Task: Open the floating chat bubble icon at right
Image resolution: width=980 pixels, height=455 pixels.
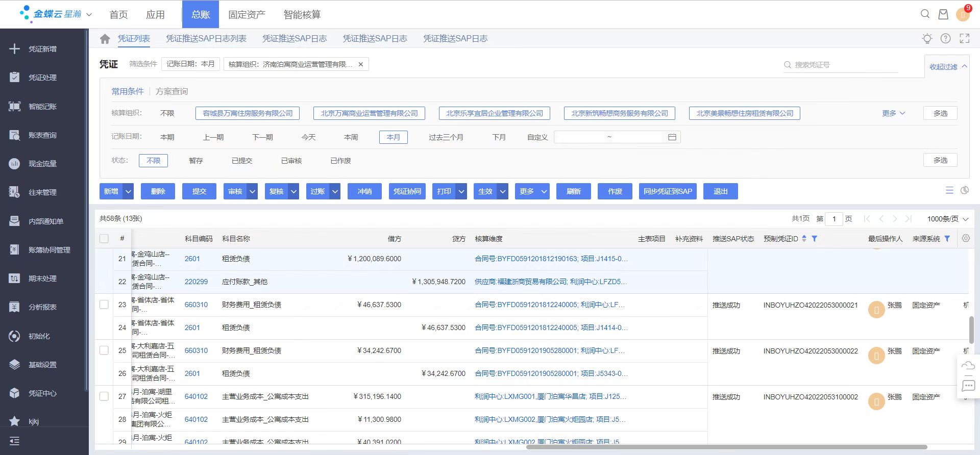Action: (968, 386)
